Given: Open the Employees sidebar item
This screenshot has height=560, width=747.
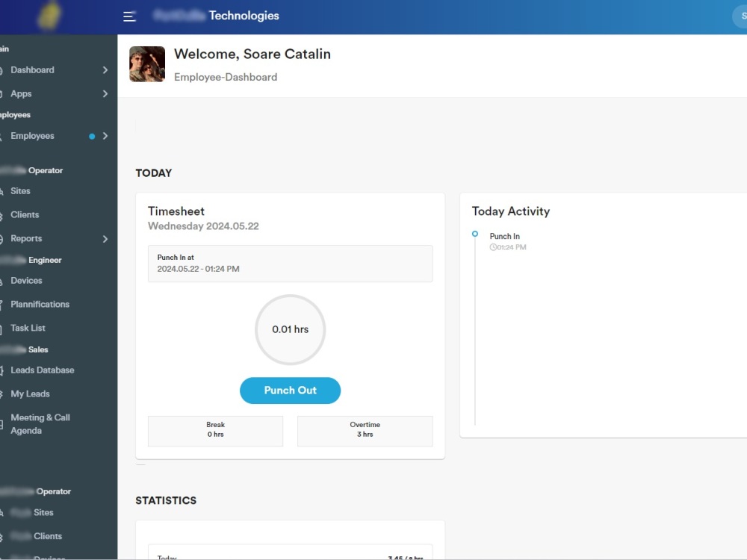Looking at the screenshot, I should coord(32,136).
